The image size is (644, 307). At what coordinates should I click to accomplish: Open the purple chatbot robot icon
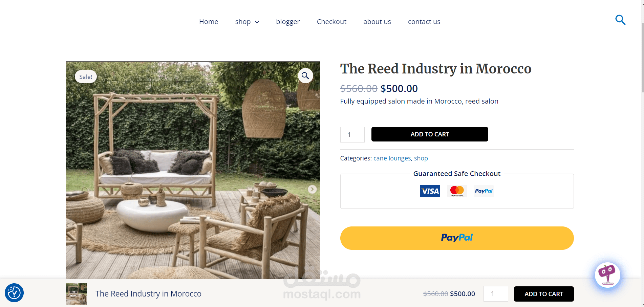pyautogui.click(x=607, y=275)
